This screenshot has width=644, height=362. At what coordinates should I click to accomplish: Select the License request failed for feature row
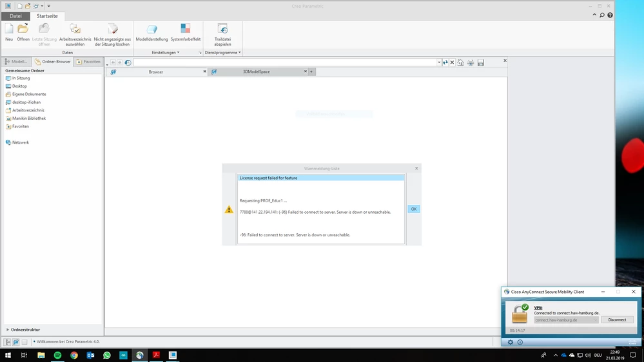[321, 178]
